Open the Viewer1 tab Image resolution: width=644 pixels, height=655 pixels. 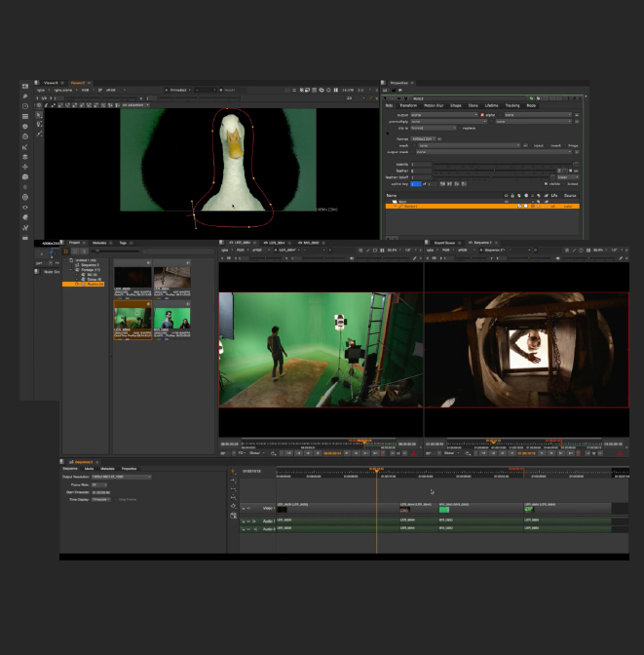pyautogui.click(x=51, y=83)
